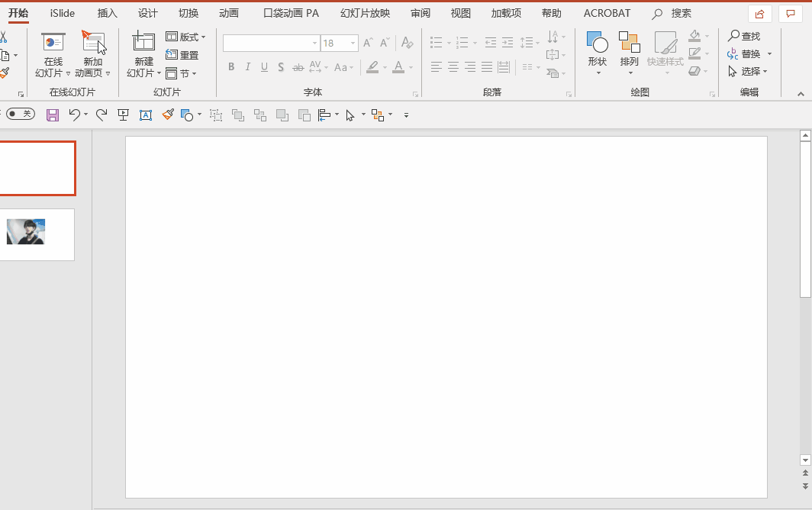Toggle center text alignment
Viewport: 812px width, 510px height.
coord(453,67)
